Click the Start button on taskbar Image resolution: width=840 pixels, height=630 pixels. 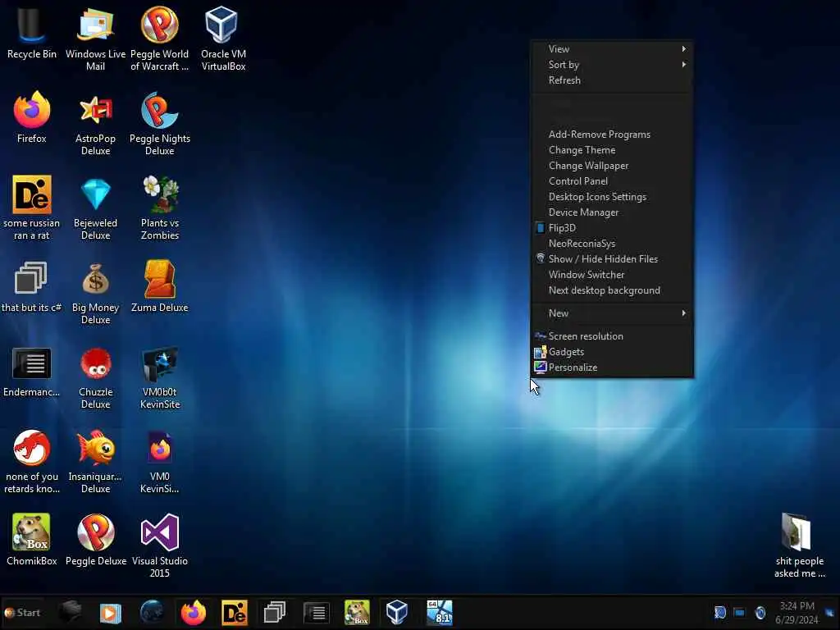point(22,612)
